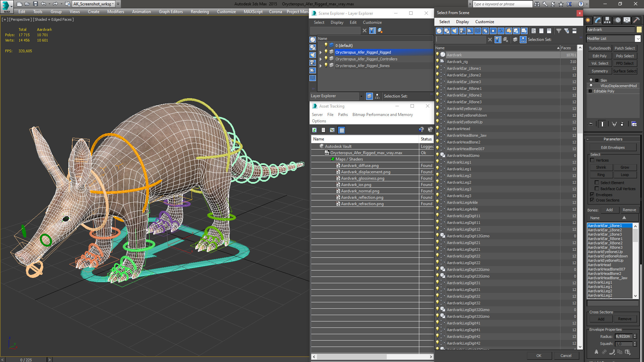Click Make Unique icon under modifier stack
The width and height of the screenshot is (644, 362).
614,124
